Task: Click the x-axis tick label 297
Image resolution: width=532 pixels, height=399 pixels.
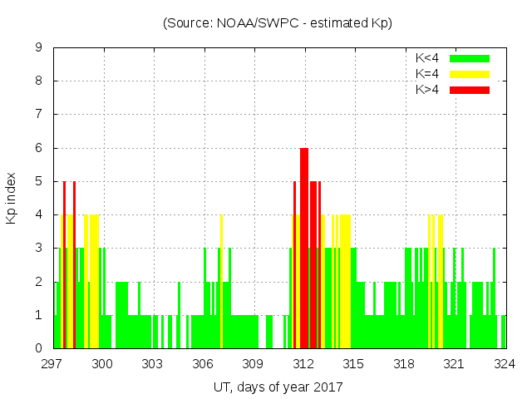Action: [53, 363]
